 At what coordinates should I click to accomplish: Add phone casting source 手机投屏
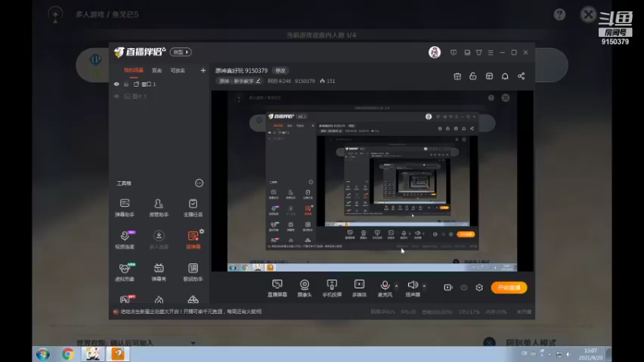[332, 288]
